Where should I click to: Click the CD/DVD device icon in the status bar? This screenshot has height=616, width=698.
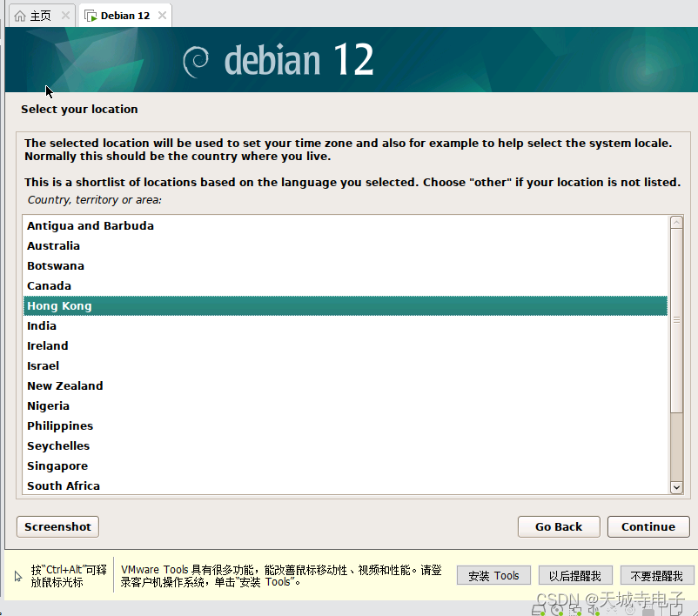pyautogui.click(x=557, y=608)
